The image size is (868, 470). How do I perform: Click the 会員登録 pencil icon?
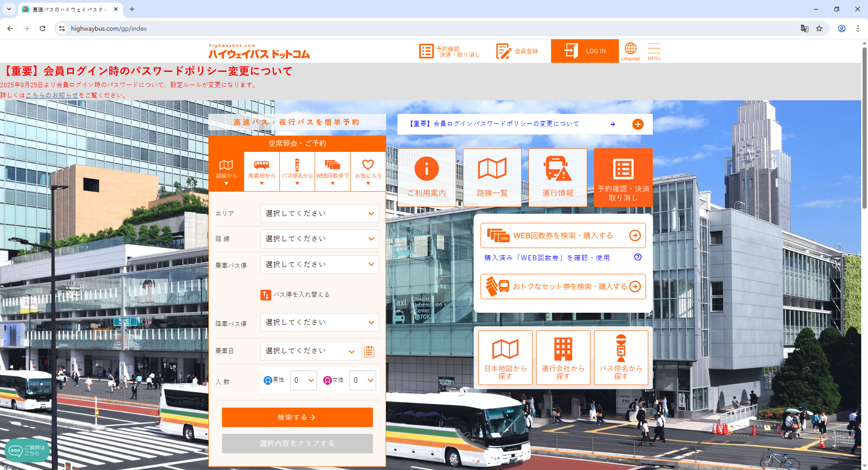pos(517,51)
